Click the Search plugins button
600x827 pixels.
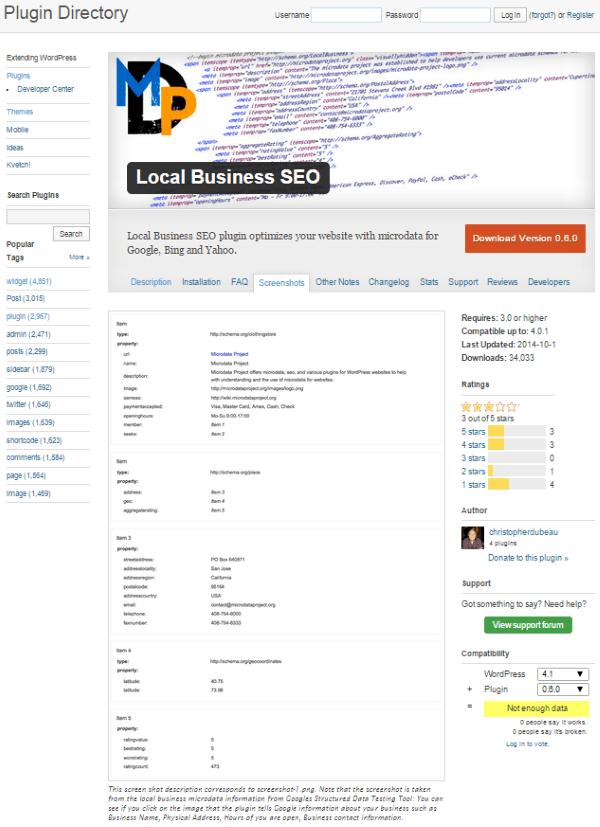[x=70, y=233]
